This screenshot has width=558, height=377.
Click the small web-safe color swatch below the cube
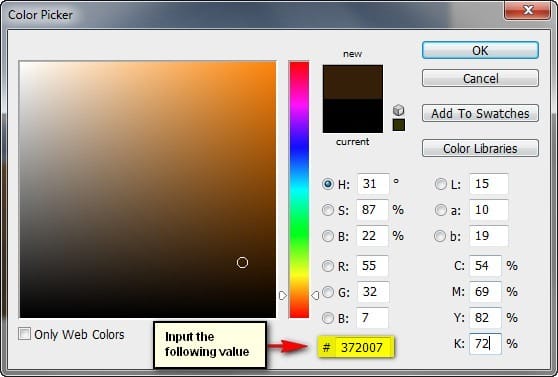(399, 125)
